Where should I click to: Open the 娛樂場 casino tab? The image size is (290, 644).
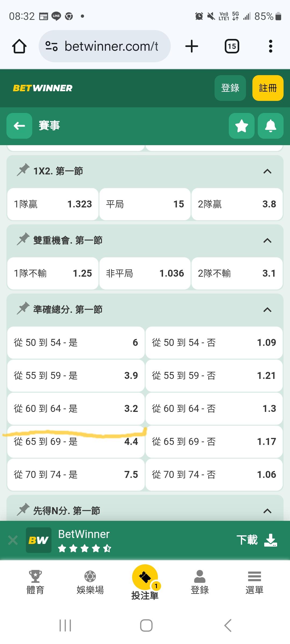90,582
